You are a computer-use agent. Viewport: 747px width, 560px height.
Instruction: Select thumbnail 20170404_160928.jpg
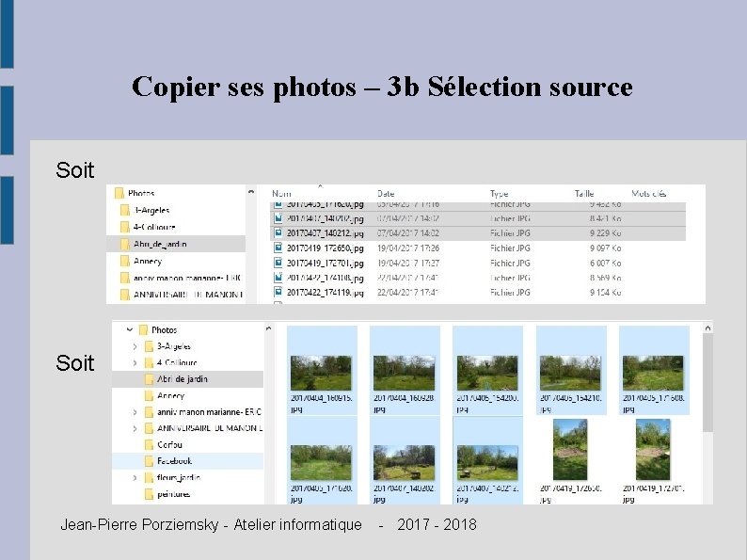pos(404,373)
